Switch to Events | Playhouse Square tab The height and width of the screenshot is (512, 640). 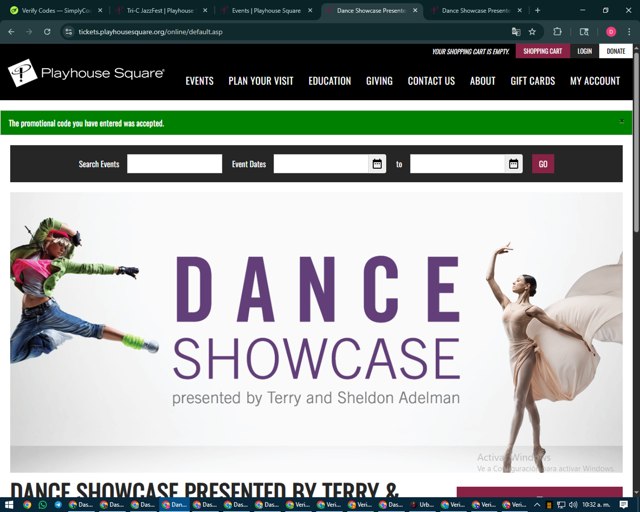click(266, 11)
